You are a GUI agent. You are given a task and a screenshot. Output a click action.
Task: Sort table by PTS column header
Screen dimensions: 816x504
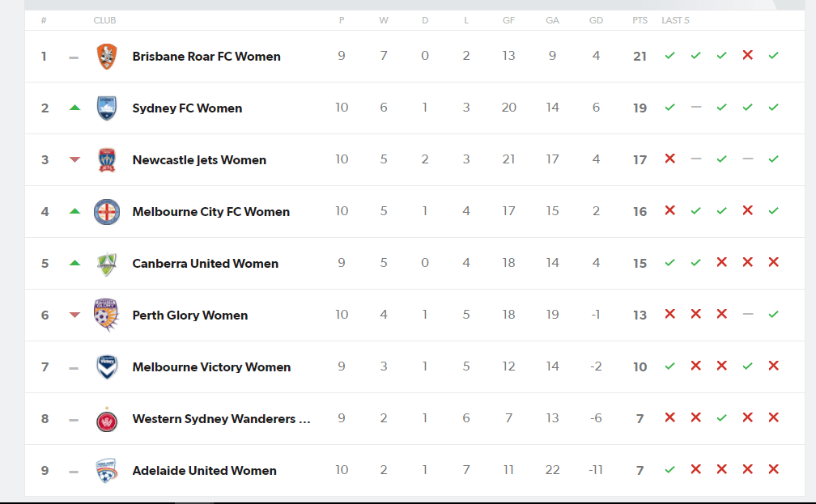click(x=640, y=20)
